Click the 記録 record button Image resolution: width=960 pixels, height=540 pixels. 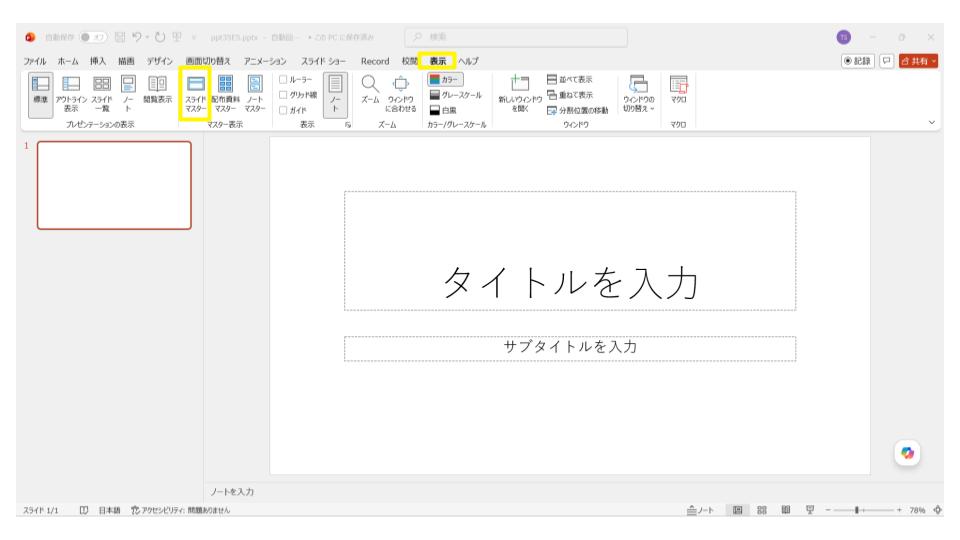pyautogui.click(x=857, y=61)
